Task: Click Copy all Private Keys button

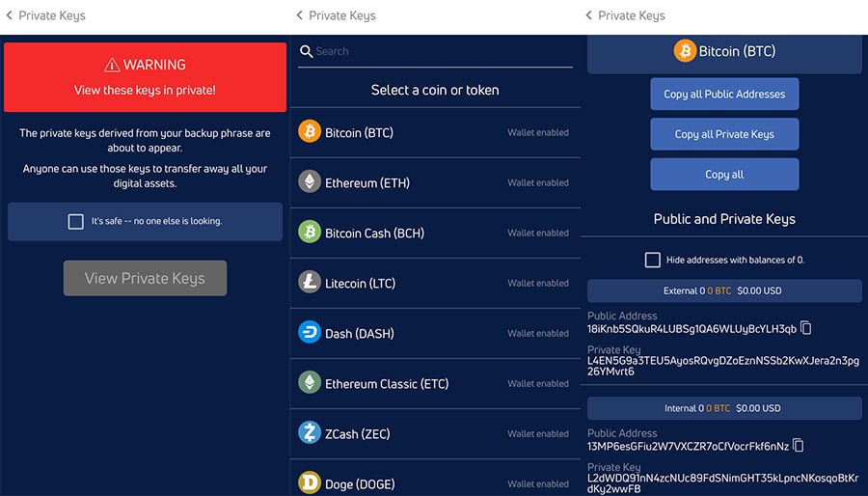Action: pyautogui.click(x=724, y=134)
